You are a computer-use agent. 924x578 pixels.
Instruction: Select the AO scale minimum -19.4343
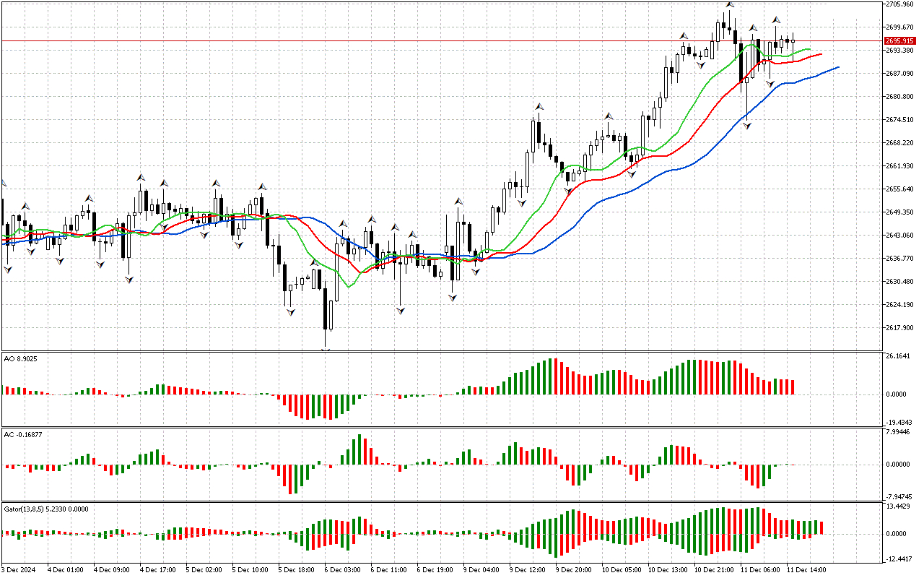[899, 422]
